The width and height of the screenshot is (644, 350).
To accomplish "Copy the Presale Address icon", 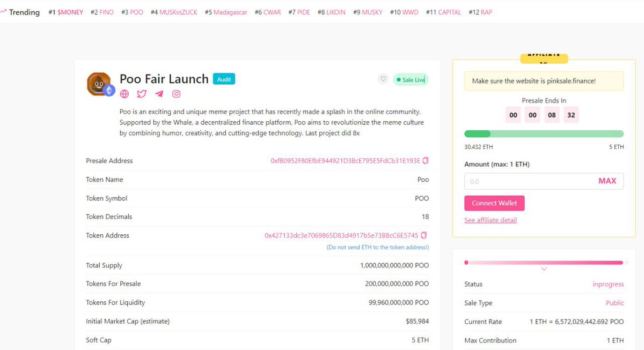I will pyautogui.click(x=426, y=161).
